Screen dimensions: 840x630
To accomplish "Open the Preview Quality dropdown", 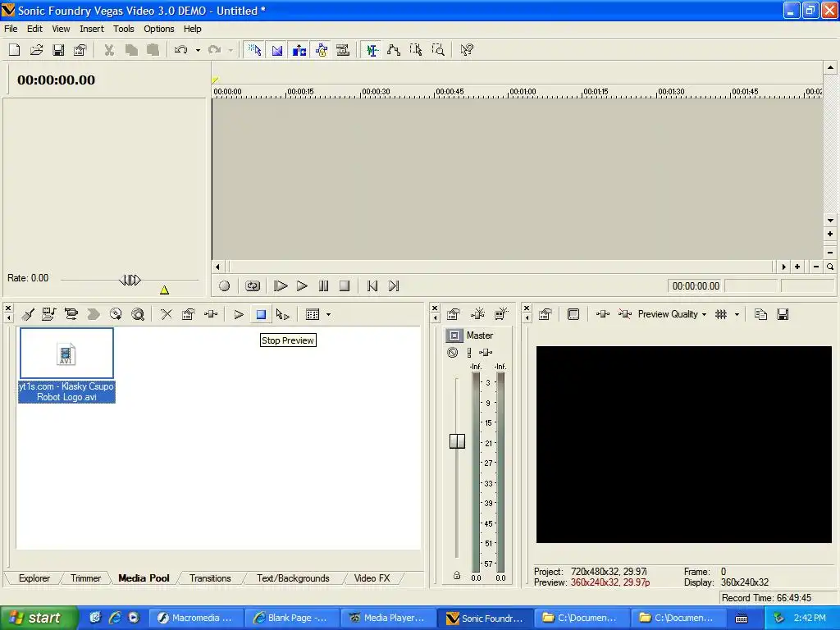I will [672, 314].
